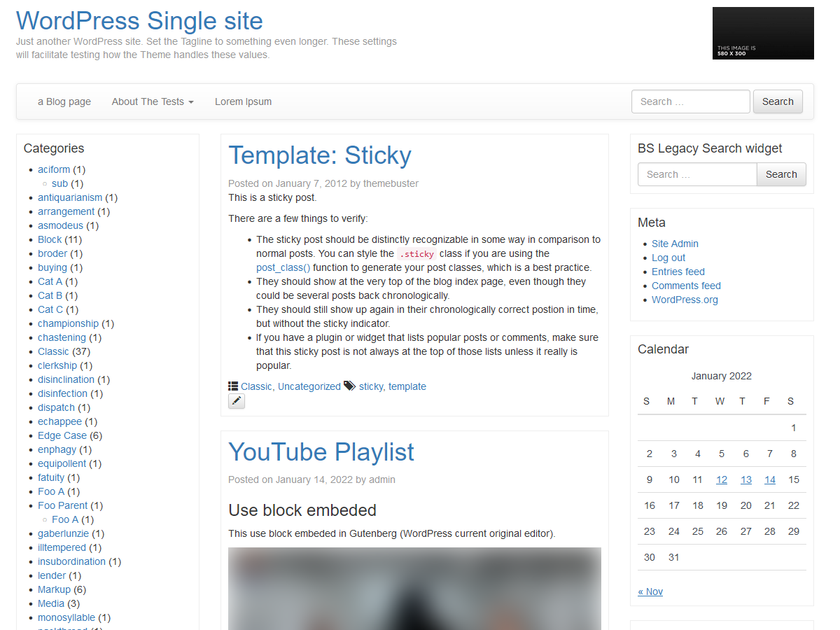Visit WordPress.org from the Meta widget
This screenshot has width=840, height=630.
pyautogui.click(x=685, y=300)
